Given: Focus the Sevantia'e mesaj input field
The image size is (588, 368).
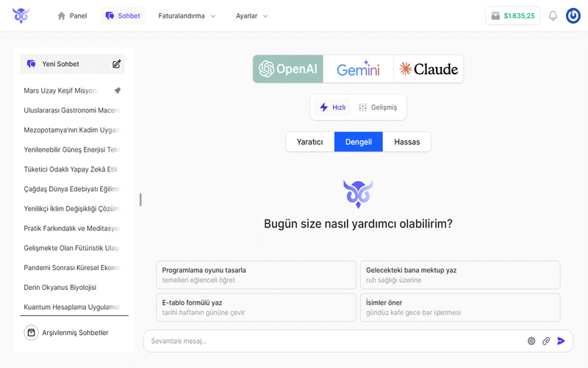Looking at the screenshot, I should [x=331, y=341].
